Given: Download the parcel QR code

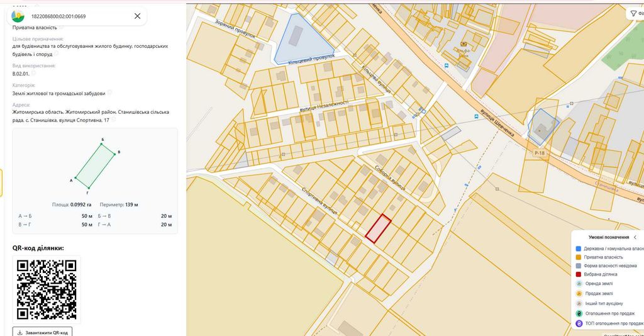Looking at the screenshot, I should [42, 332].
